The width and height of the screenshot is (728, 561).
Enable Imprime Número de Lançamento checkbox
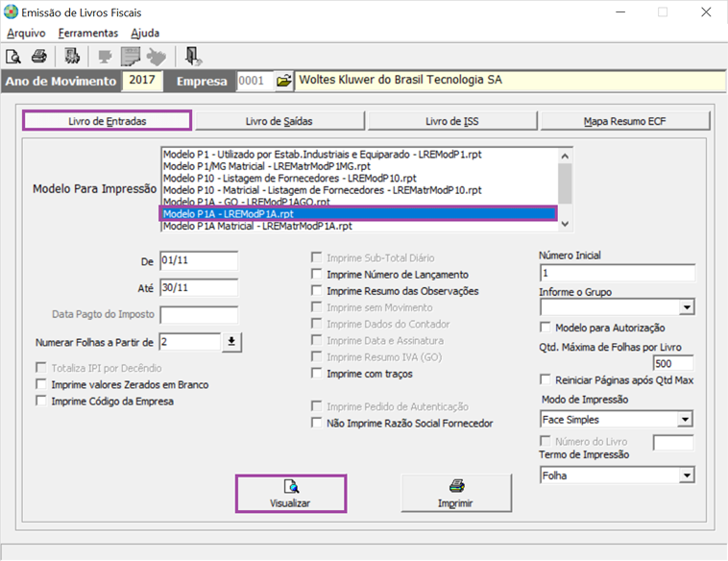point(318,275)
